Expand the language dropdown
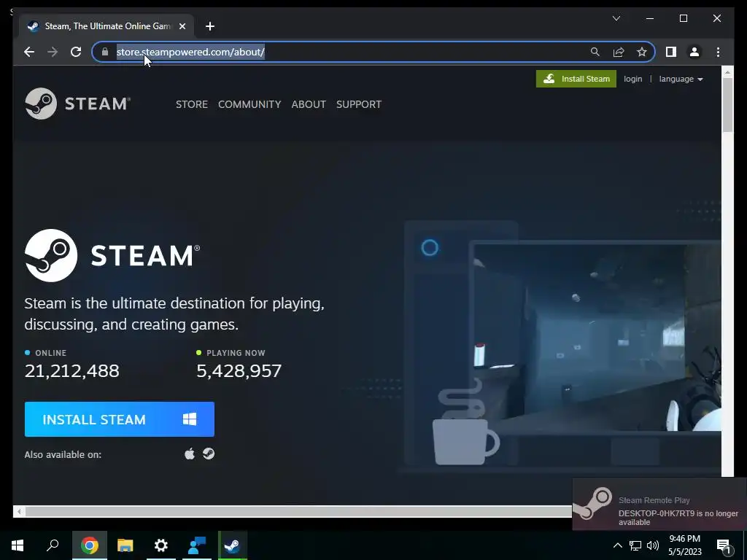This screenshot has width=747, height=560. tap(681, 79)
